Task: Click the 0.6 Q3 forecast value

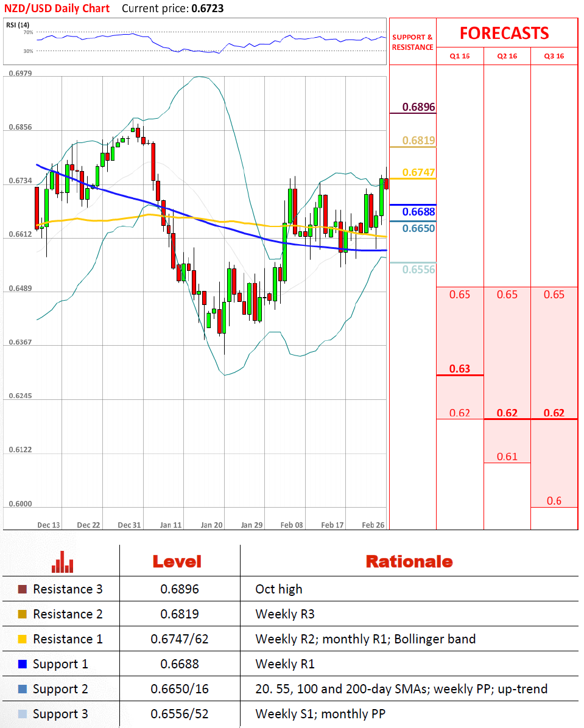Action: [x=554, y=501]
